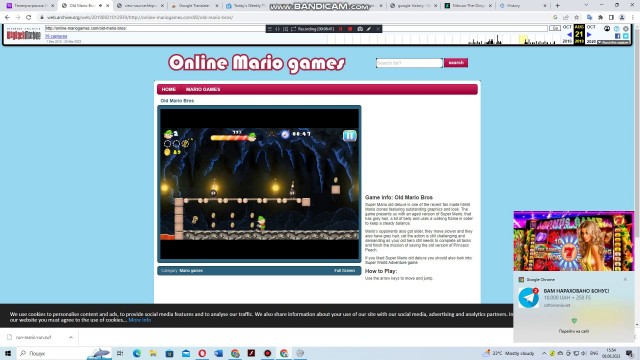Go to the next Wayback capture arrow

(589, 35)
